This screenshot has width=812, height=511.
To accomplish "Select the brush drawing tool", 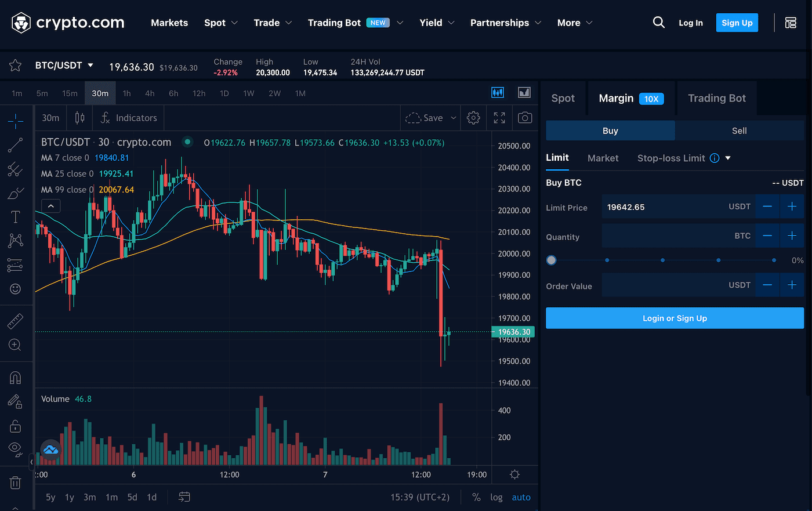I will (x=16, y=193).
